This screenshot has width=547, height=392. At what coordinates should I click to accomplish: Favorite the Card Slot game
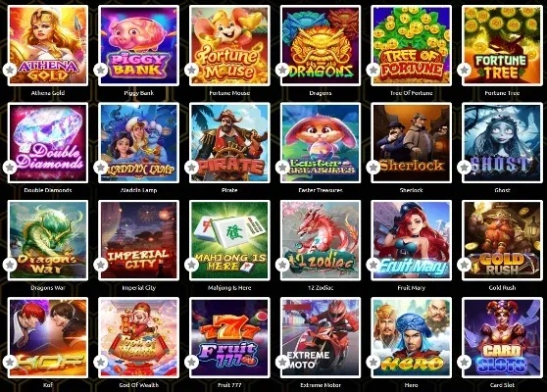click(x=465, y=363)
